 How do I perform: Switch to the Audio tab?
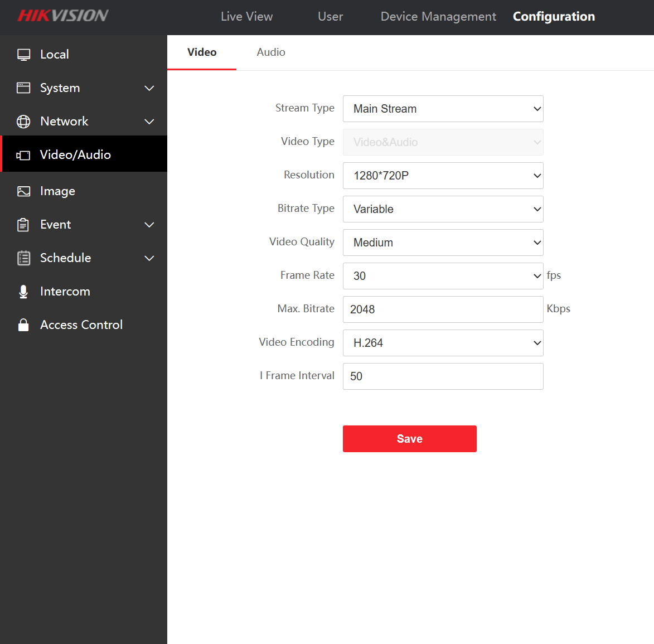pyautogui.click(x=271, y=52)
